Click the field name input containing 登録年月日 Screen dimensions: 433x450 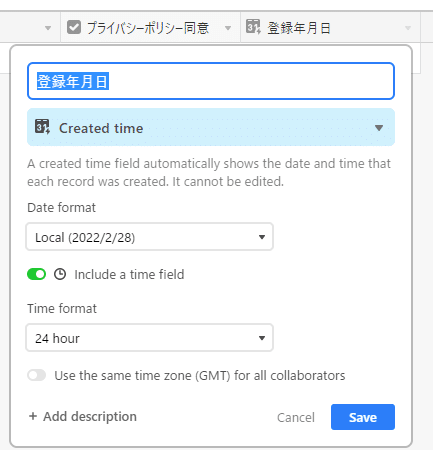tap(211, 81)
